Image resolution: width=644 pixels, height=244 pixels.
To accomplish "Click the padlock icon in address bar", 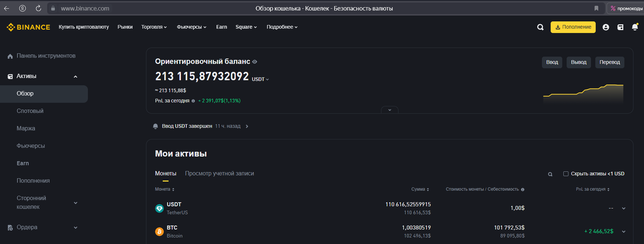I will pyautogui.click(x=53, y=9).
